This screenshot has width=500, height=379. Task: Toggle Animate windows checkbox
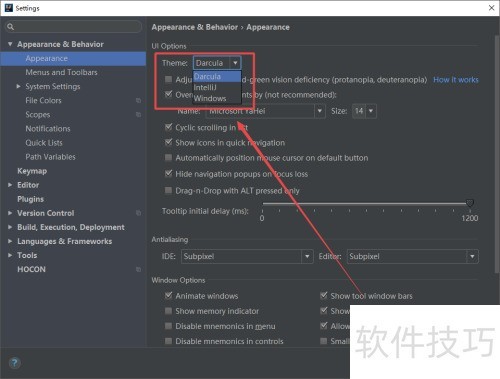tap(169, 296)
